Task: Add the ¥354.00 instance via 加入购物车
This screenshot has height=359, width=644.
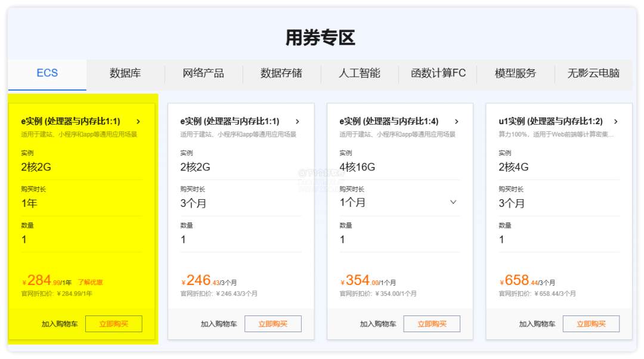Action: pos(378,324)
